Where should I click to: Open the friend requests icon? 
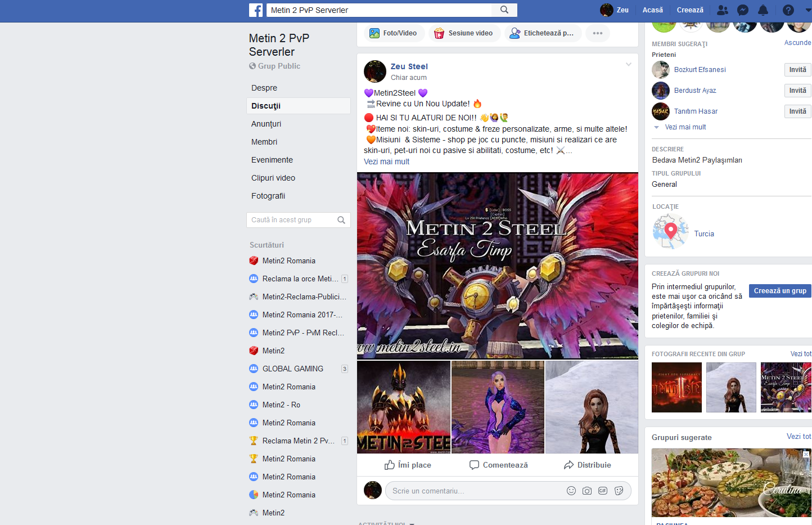tap(723, 10)
